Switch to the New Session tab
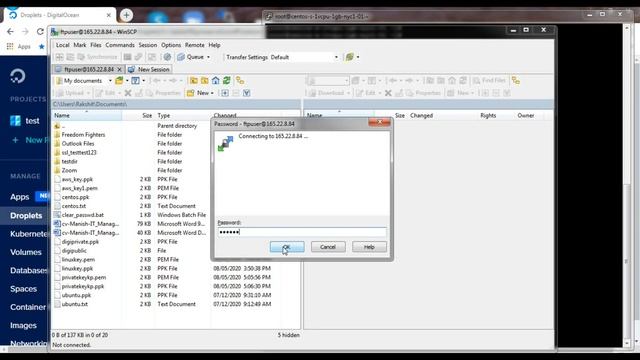The image size is (640, 360). tap(149, 69)
